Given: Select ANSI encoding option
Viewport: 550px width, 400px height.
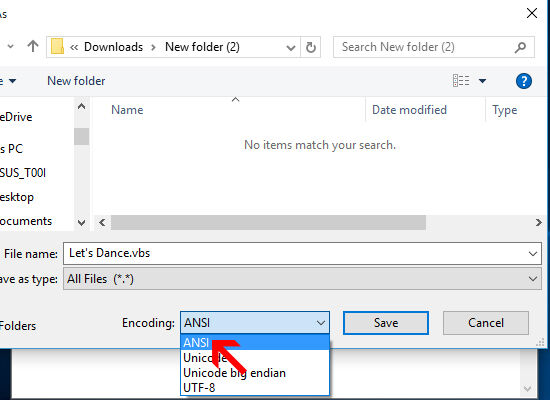Looking at the screenshot, I should [x=255, y=342].
